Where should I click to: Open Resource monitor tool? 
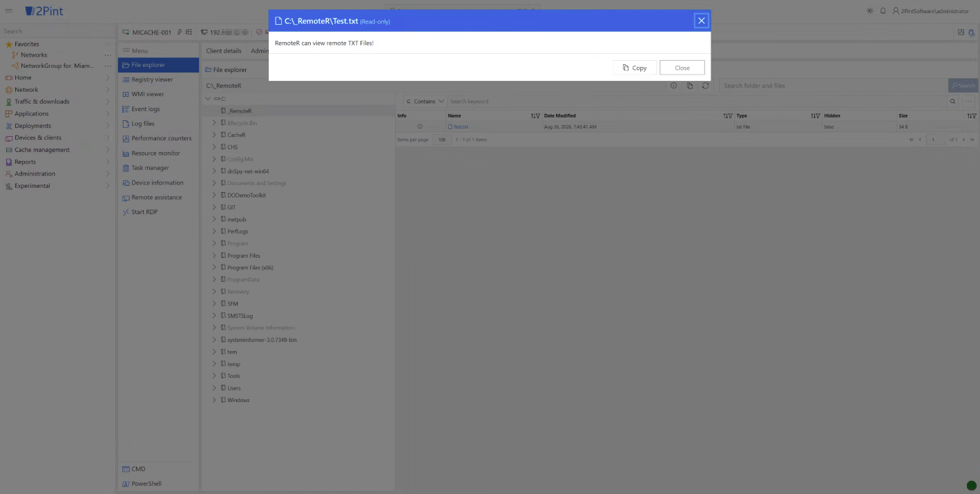[x=158, y=153]
